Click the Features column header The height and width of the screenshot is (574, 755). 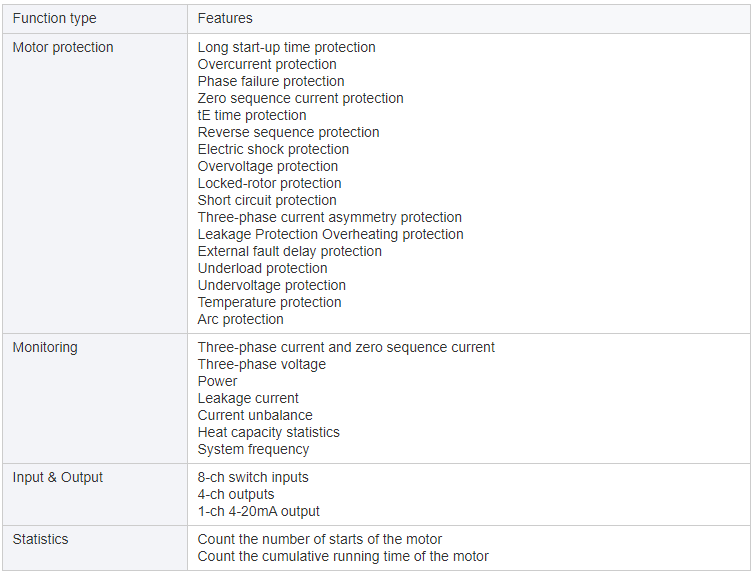(x=225, y=18)
